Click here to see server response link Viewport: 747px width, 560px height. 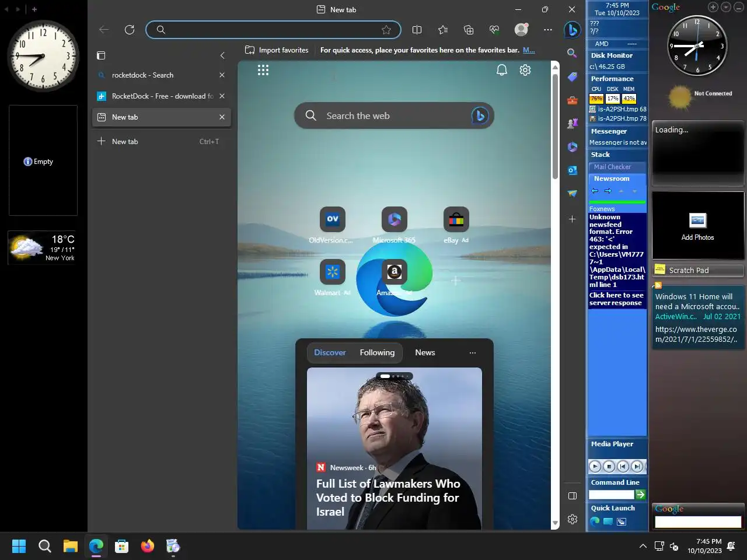616,299
